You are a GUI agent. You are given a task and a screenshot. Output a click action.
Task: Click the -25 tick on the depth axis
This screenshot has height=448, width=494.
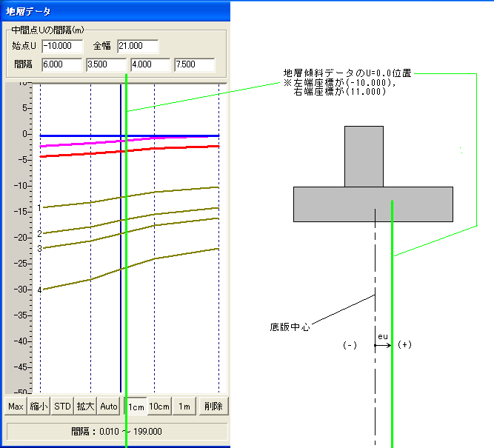[x=23, y=264]
